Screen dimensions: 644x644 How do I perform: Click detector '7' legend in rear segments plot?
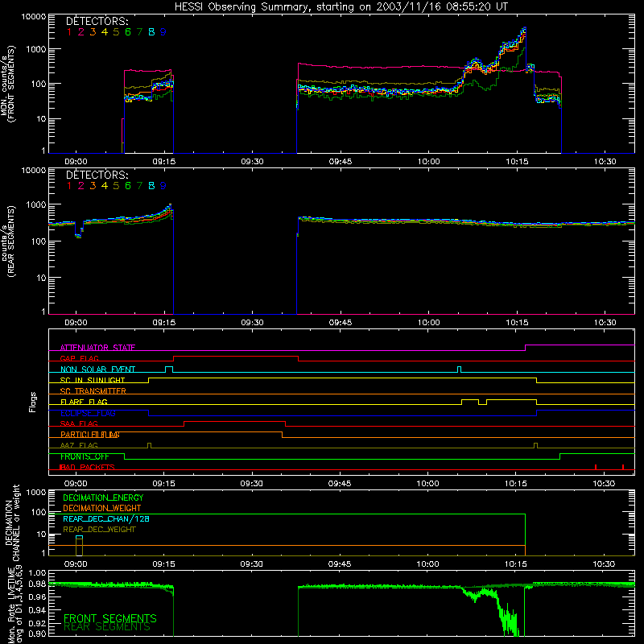coord(139,186)
